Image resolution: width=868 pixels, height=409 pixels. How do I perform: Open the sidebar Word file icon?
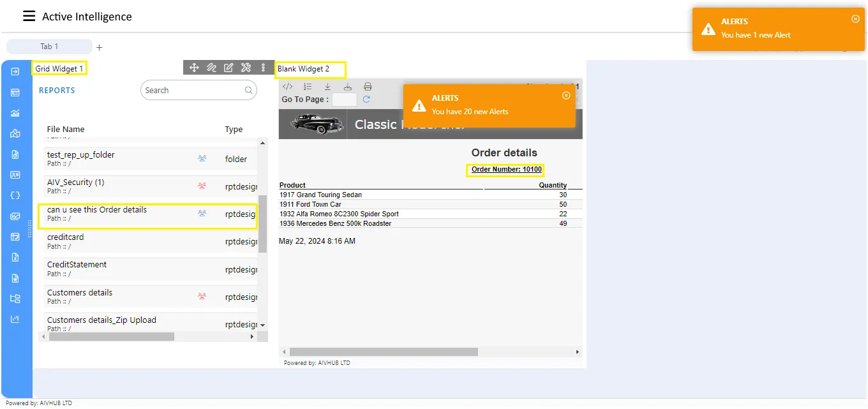click(x=15, y=278)
